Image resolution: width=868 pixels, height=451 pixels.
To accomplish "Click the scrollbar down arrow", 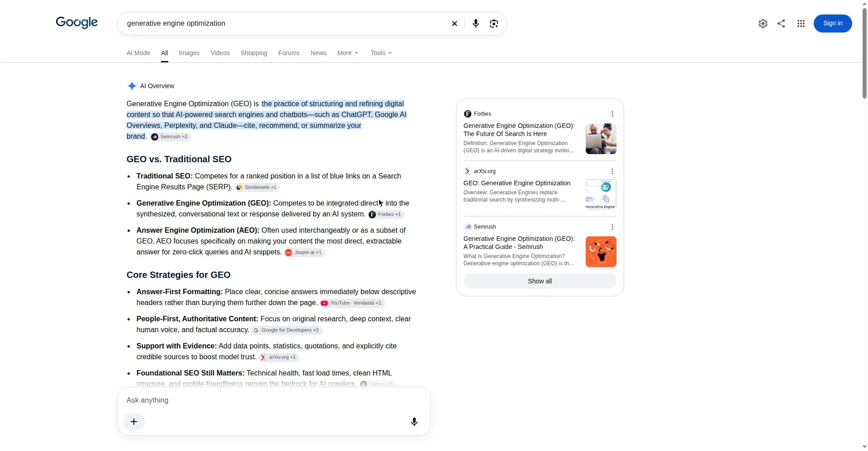I will click(x=864, y=447).
